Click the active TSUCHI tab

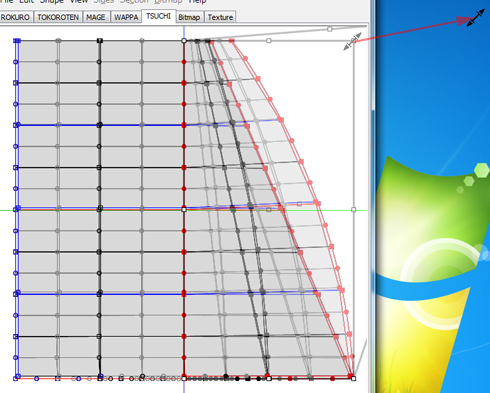click(158, 16)
